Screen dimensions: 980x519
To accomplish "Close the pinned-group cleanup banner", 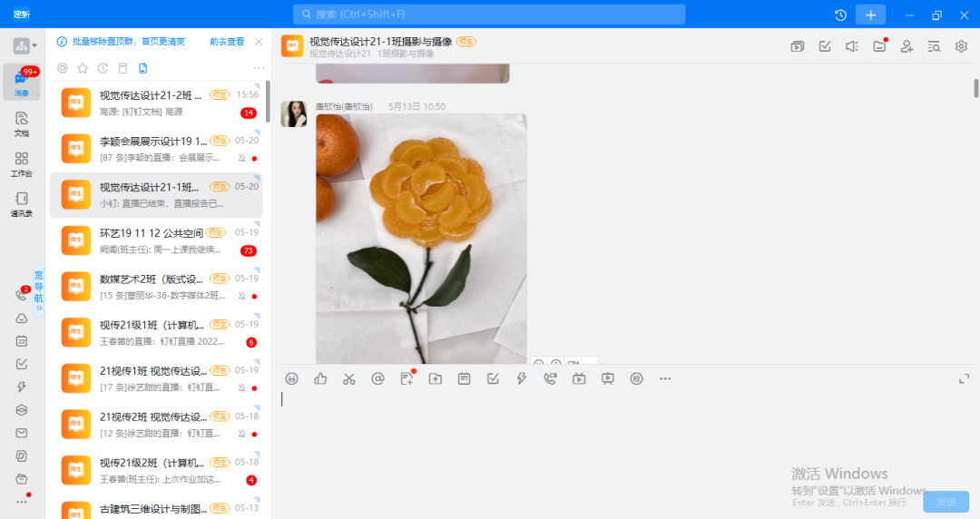I will [x=259, y=41].
